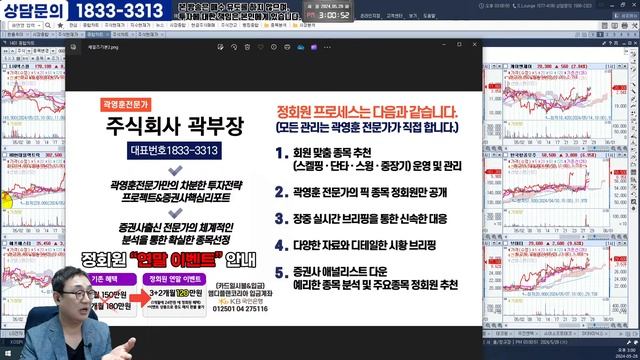The height and width of the screenshot is (360, 640).
Task: Open the 보기 menu
Action: tap(413, 16)
